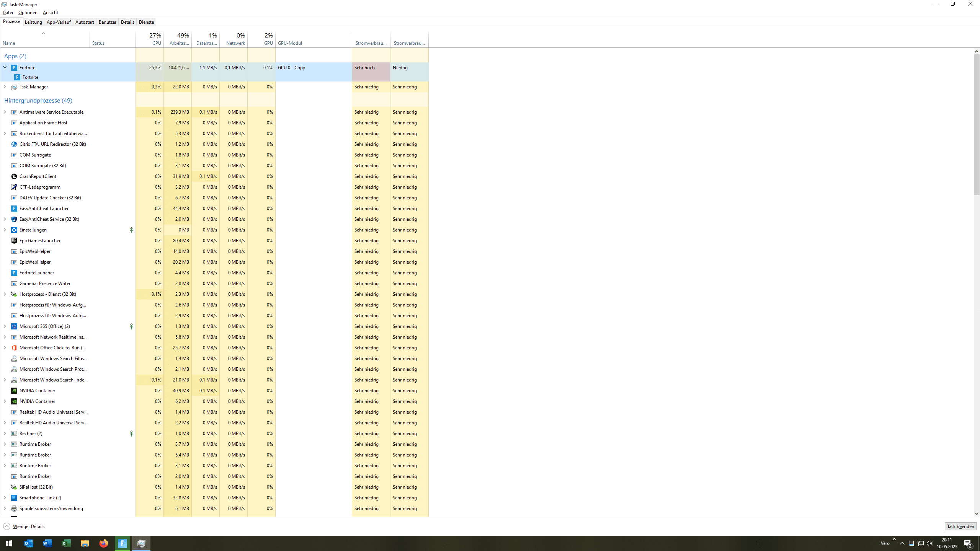Screen dimensions: 980x551
Task: Click the scrollbar down arrow
Action: (977, 514)
